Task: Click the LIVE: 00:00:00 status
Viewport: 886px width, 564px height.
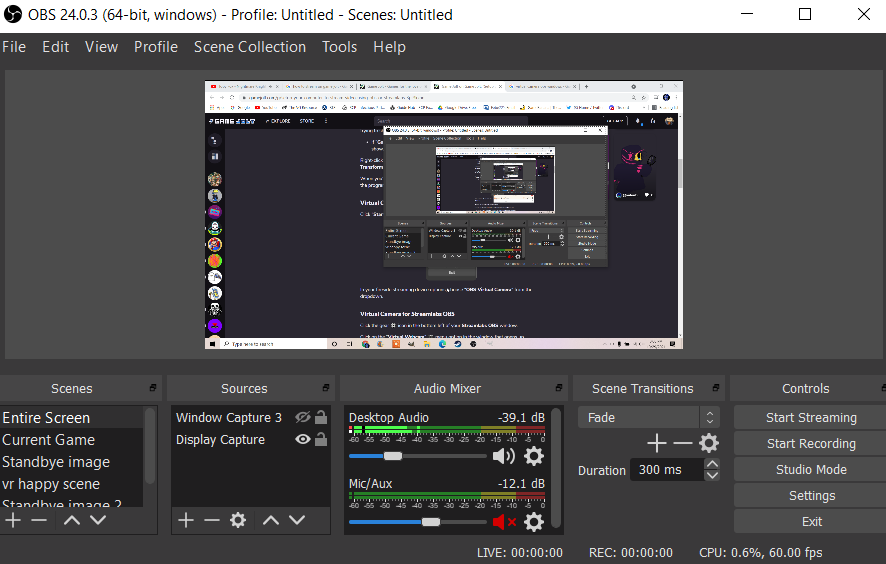Action: 519,552
